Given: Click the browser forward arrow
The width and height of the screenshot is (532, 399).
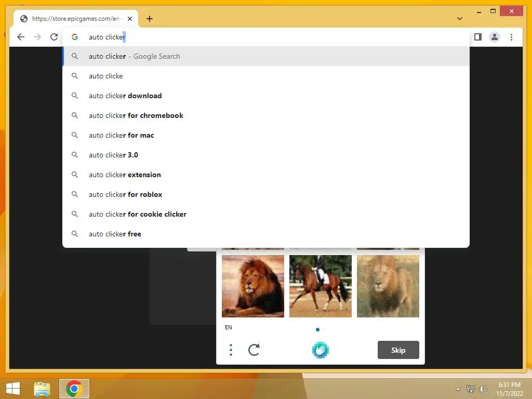Looking at the screenshot, I should (x=37, y=37).
